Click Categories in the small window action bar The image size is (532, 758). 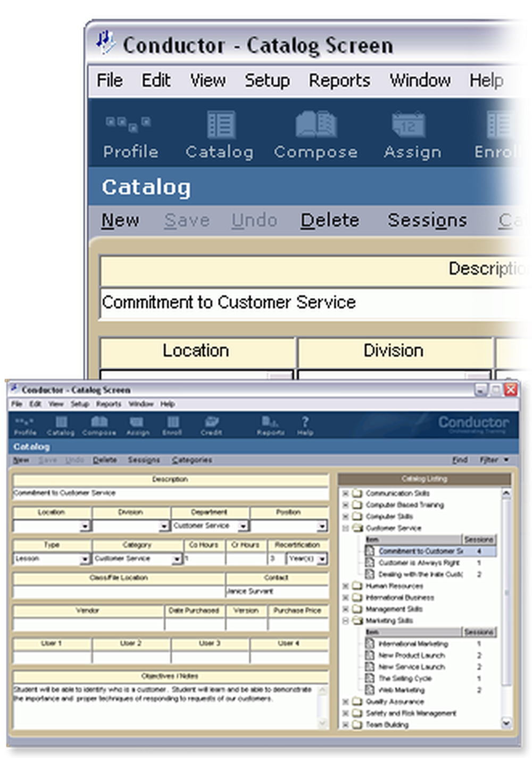pyautogui.click(x=192, y=460)
